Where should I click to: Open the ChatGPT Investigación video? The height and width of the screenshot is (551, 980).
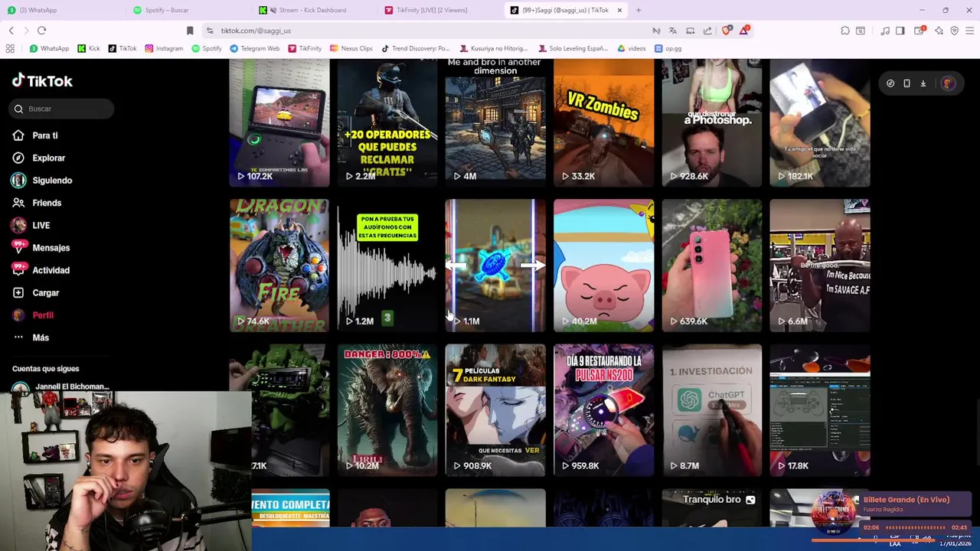(x=712, y=410)
